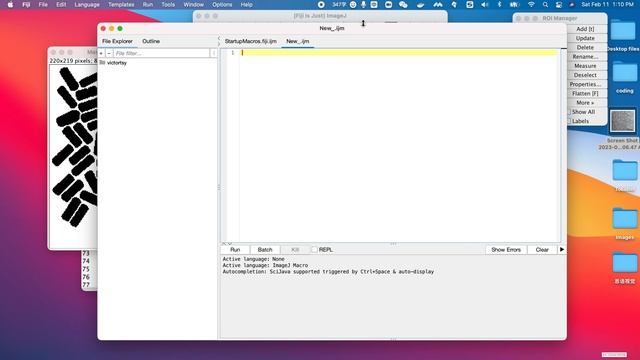Image resolution: width=640 pixels, height=360 pixels.
Task: Select the New_.ijm editor tab
Action: [x=298, y=41]
